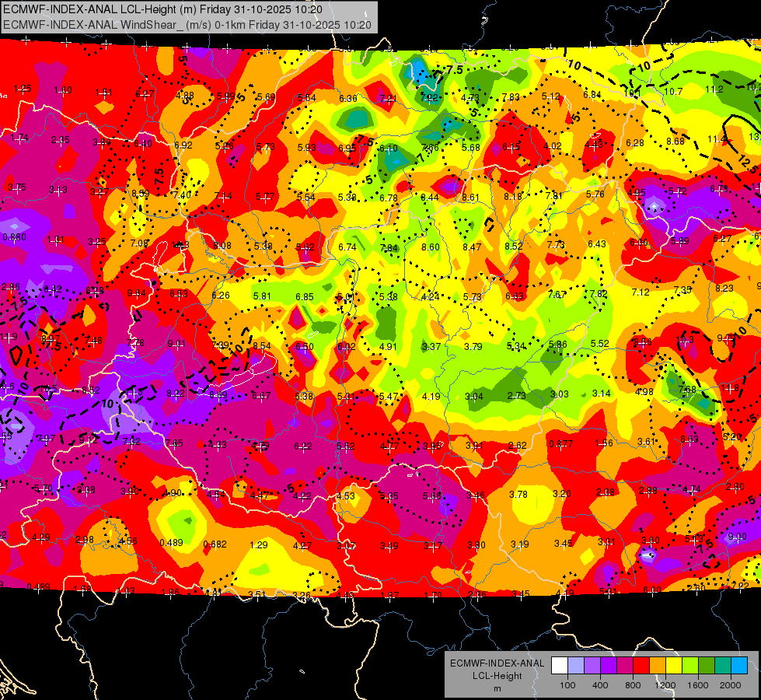This screenshot has height=700, width=761.
Task: Click the wind shear value 8.61
Action: 471,198
